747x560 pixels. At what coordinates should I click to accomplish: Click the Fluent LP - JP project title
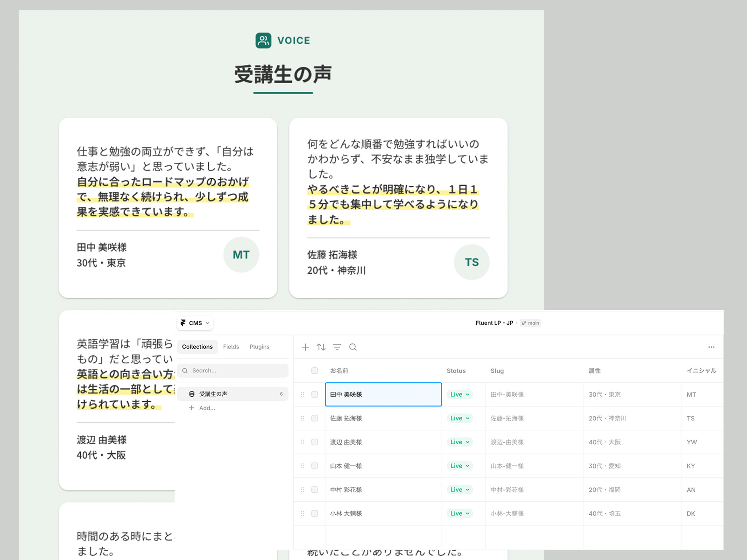494,323
